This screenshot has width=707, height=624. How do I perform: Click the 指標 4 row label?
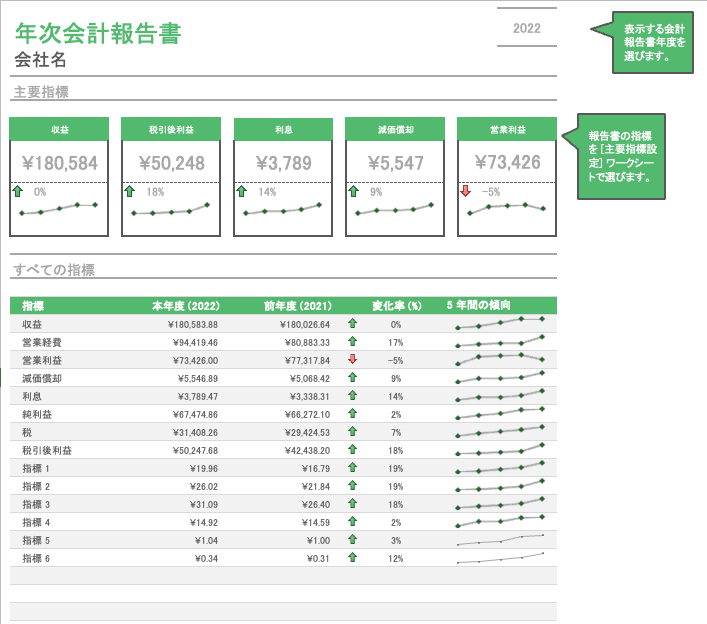[x=36, y=523]
